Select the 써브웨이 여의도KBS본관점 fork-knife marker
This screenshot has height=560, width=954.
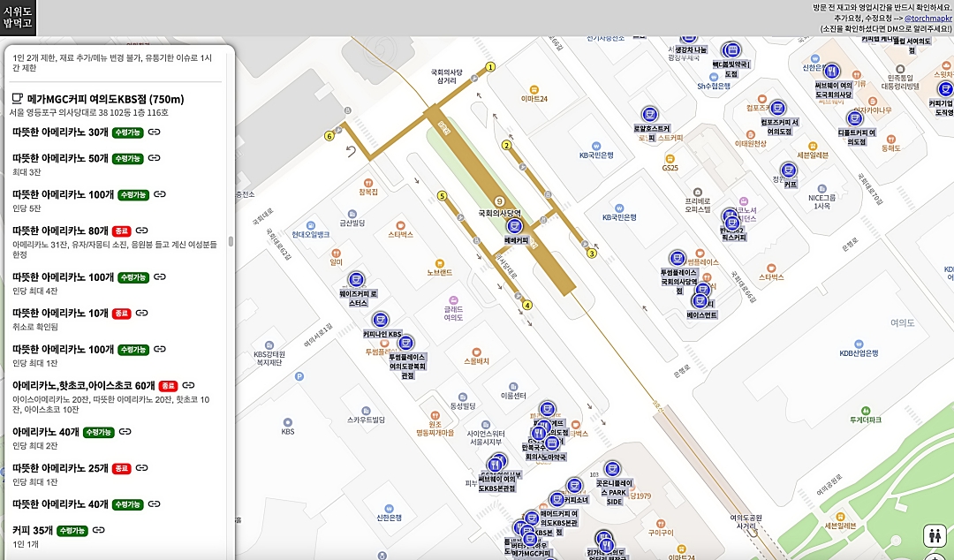[495, 465]
